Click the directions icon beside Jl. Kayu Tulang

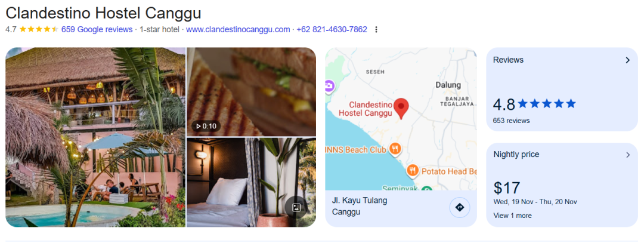[460, 207]
